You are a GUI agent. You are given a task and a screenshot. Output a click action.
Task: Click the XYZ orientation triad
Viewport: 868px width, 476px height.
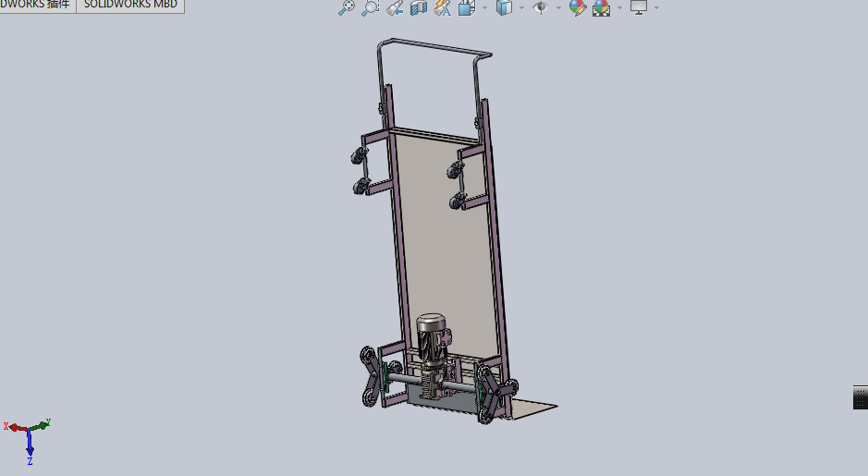(28, 440)
